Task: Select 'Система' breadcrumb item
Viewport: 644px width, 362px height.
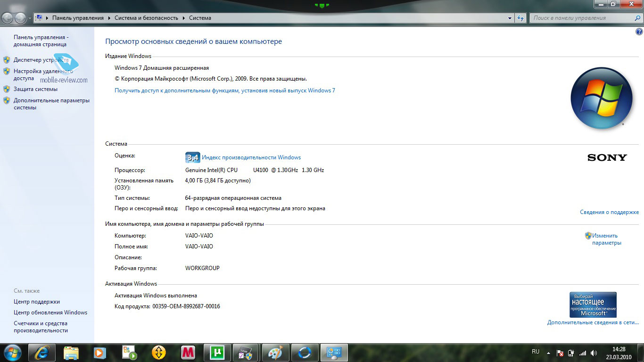Action: click(x=200, y=18)
